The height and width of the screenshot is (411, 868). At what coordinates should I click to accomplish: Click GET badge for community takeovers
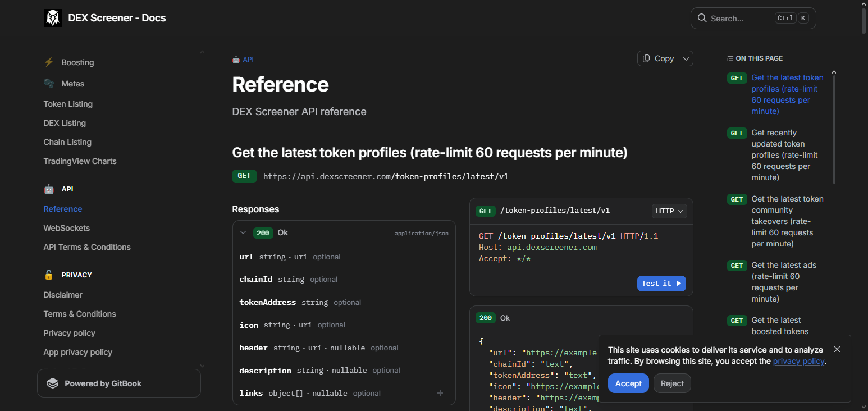pos(737,199)
